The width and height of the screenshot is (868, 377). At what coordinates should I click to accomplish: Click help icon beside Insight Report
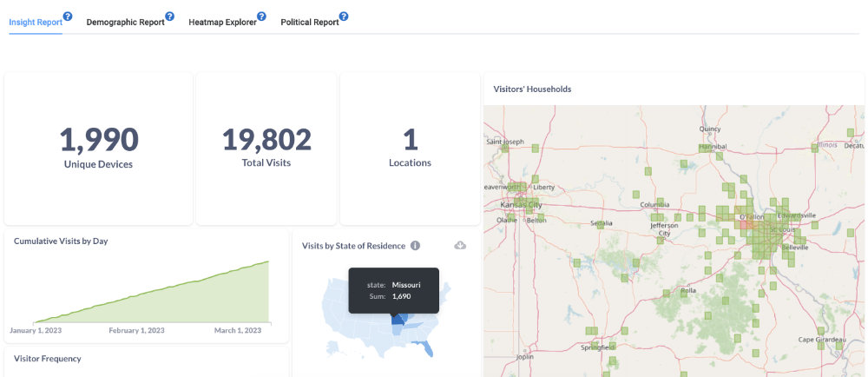pos(68,17)
